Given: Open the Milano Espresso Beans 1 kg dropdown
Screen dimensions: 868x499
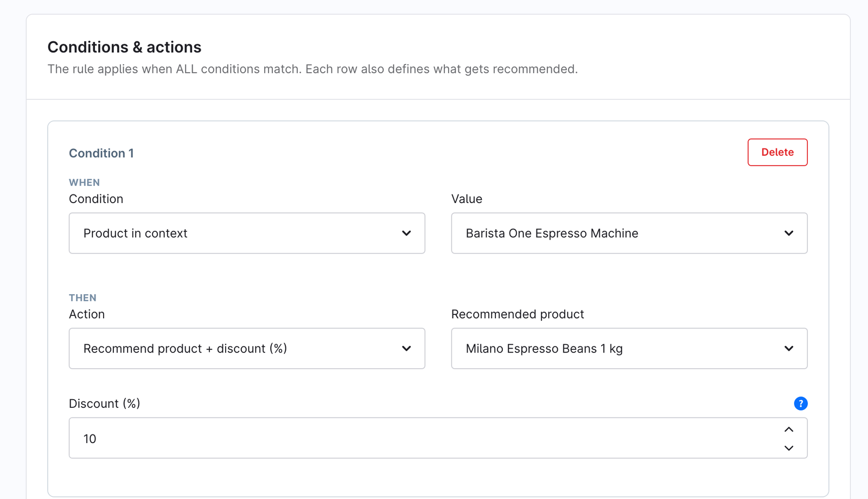Looking at the screenshot, I should tap(629, 349).
